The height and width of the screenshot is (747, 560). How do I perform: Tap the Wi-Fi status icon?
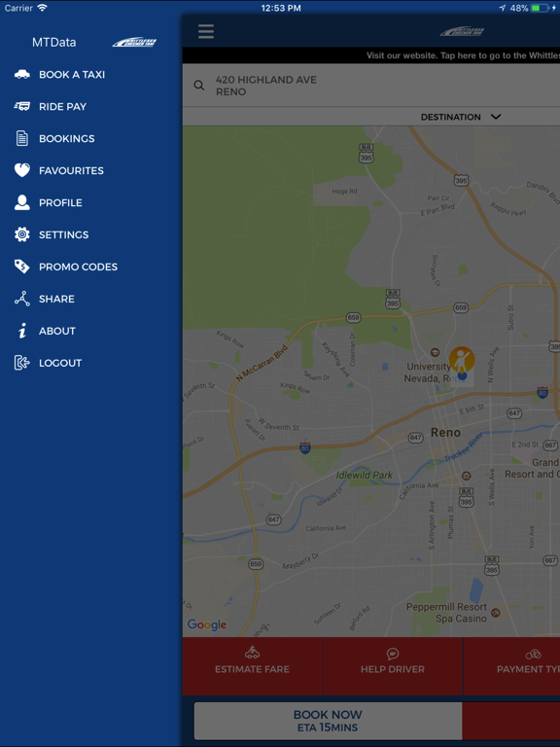click(x=43, y=8)
